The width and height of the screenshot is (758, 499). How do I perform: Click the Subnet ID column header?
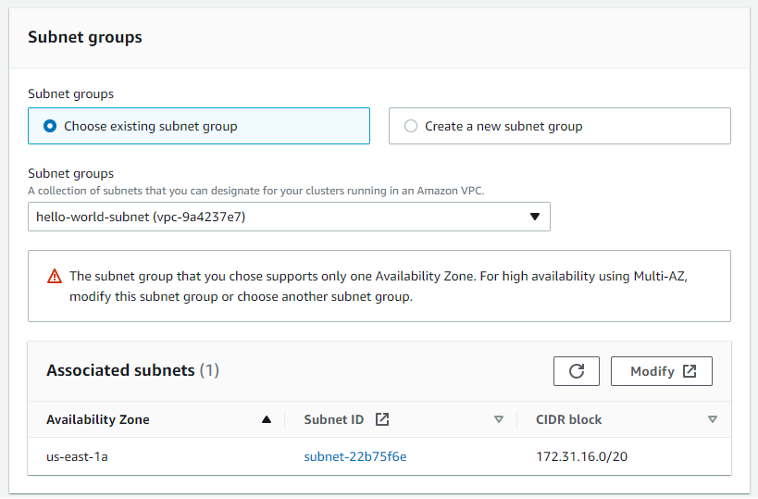click(x=336, y=420)
